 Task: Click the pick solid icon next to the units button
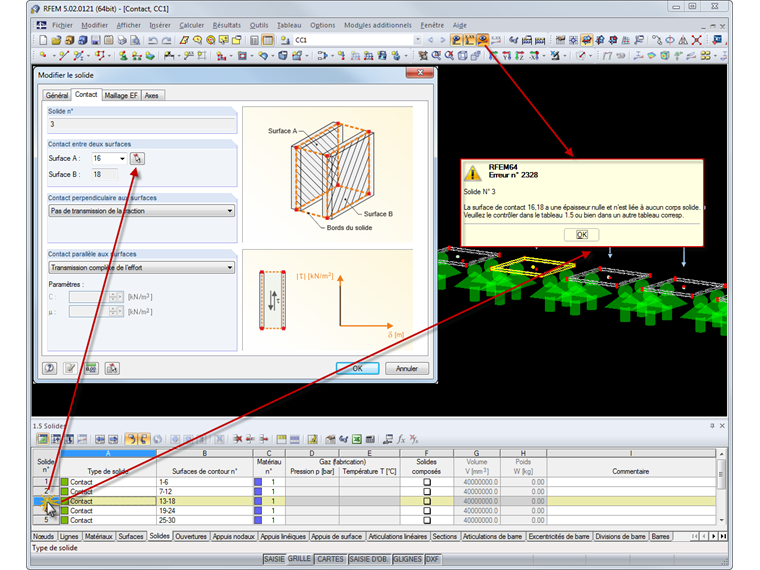pyautogui.click(x=112, y=368)
